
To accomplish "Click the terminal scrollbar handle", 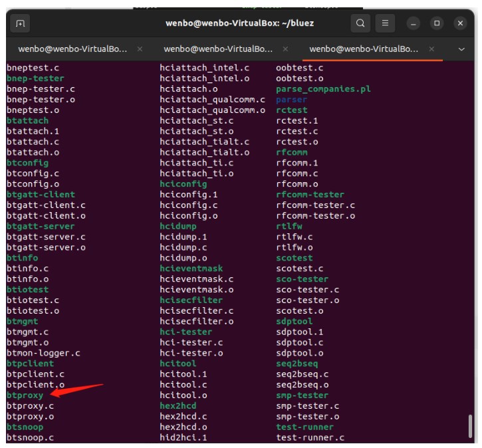I will click(470, 426).
